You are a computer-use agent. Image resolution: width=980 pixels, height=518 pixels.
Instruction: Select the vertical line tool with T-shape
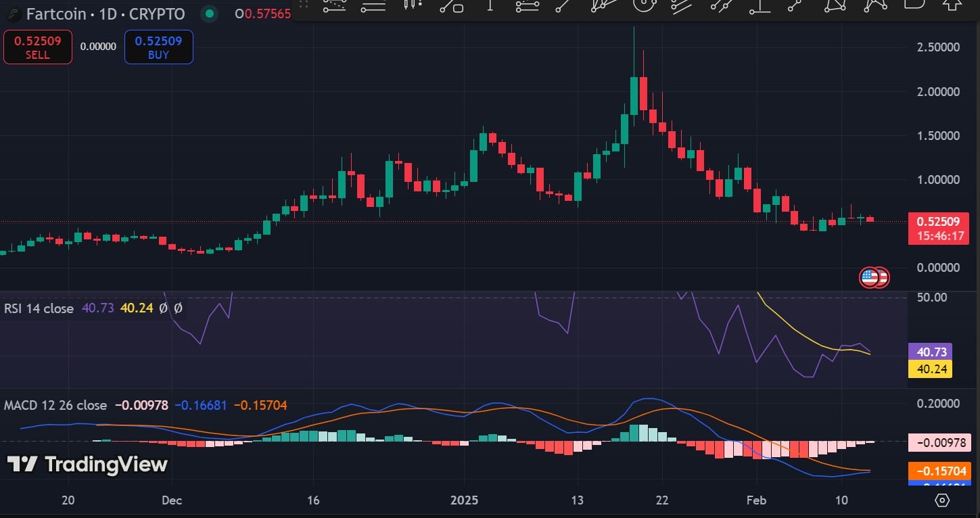pyautogui.click(x=490, y=5)
